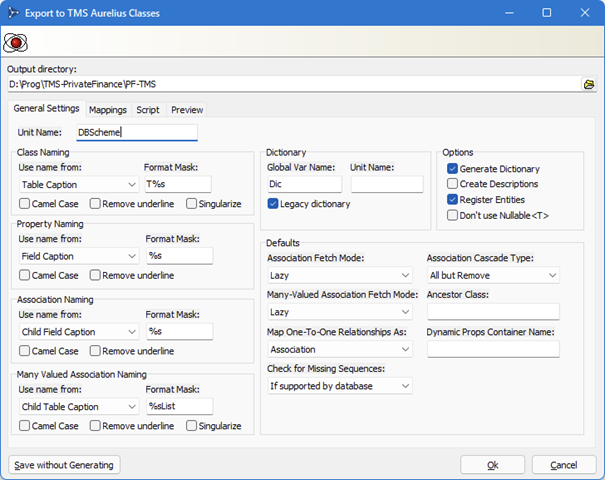Open Child Table Caption dropdown

(x=79, y=407)
